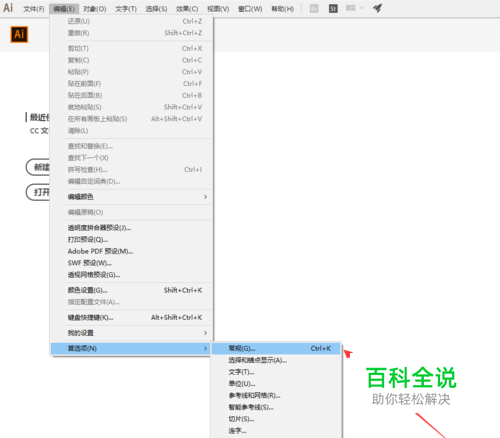500x438 pixels.
Task: Open 颜色设置(G)... entry
Action: click(x=132, y=290)
